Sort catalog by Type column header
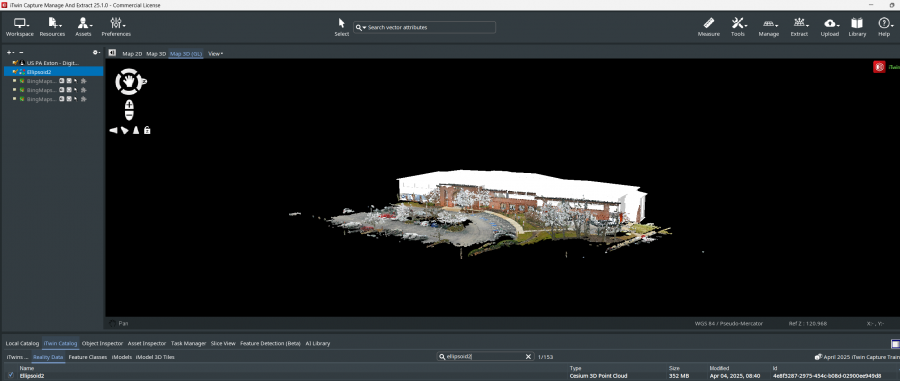 pyautogui.click(x=575, y=368)
